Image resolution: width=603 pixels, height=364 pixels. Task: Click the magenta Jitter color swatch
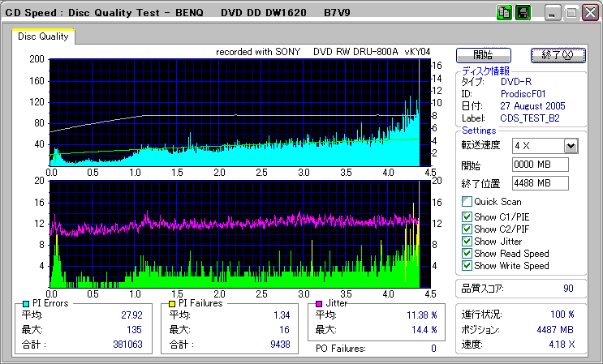click(x=319, y=304)
